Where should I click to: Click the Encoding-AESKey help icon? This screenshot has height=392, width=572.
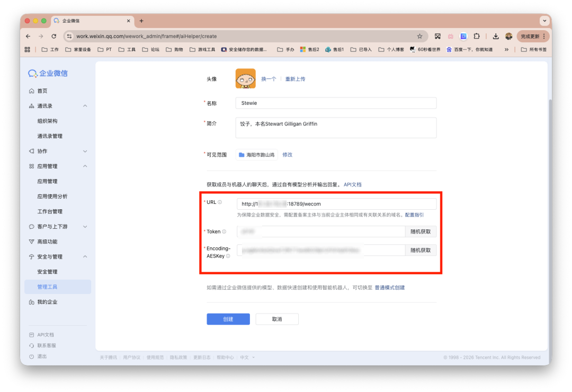228,255
